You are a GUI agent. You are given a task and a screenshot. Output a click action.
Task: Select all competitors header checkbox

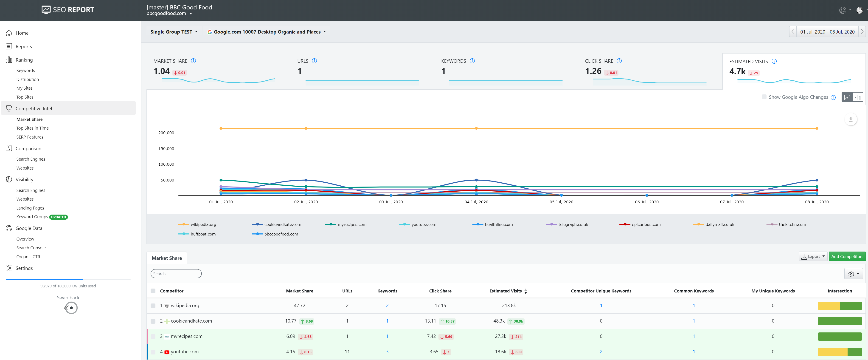(x=153, y=291)
